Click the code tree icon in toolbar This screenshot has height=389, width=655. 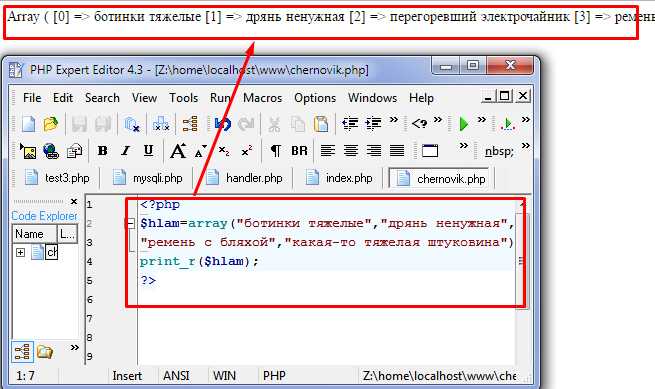pyautogui.click(x=190, y=124)
